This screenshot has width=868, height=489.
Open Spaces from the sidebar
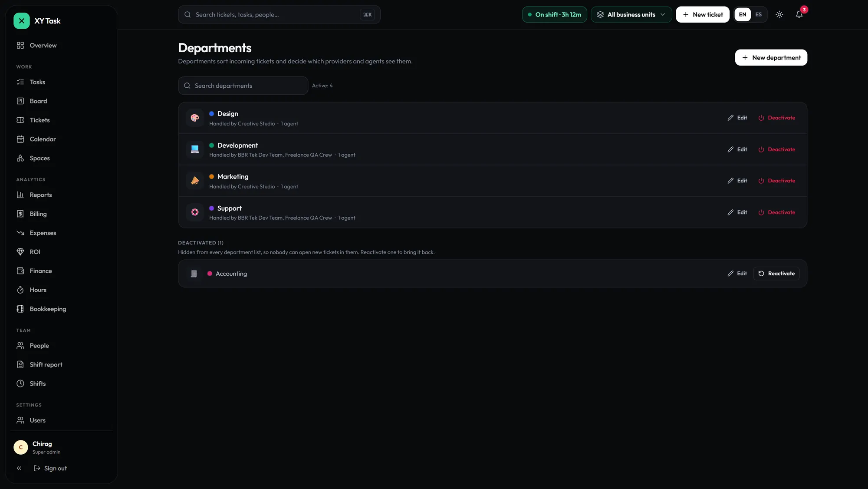pyautogui.click(x=61, y=159)
